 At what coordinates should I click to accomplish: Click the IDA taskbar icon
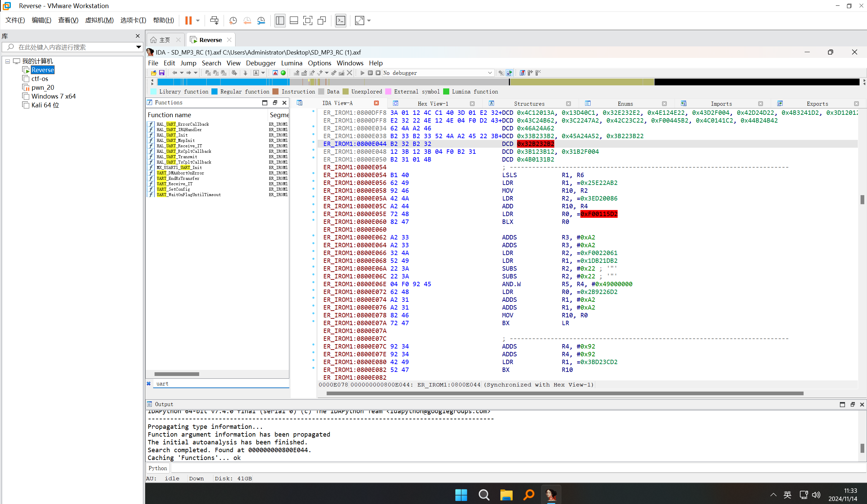pos(551,495)
